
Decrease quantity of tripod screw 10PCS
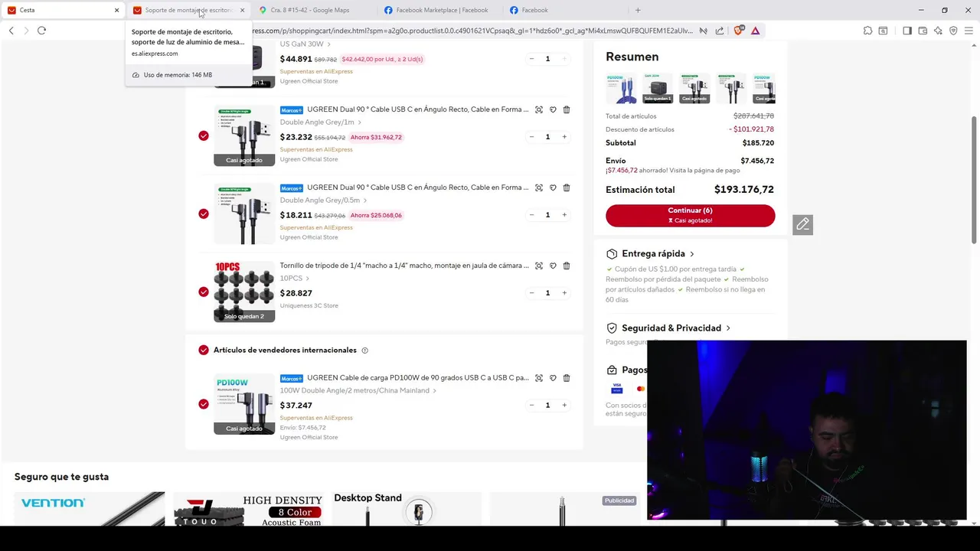531,293
